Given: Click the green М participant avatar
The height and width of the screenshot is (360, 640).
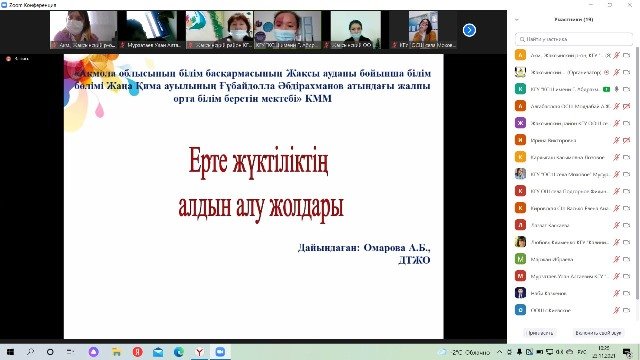Looking at the screenshot, I should point(520,259).
